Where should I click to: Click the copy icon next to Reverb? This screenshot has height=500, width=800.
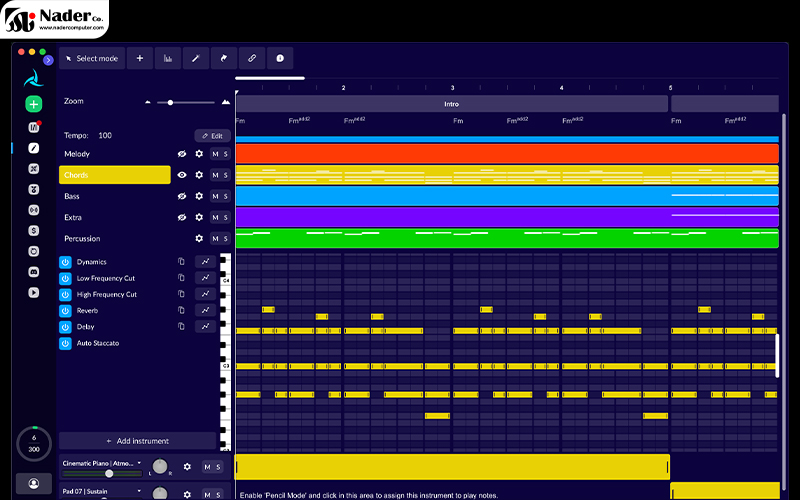coord(182,310)
